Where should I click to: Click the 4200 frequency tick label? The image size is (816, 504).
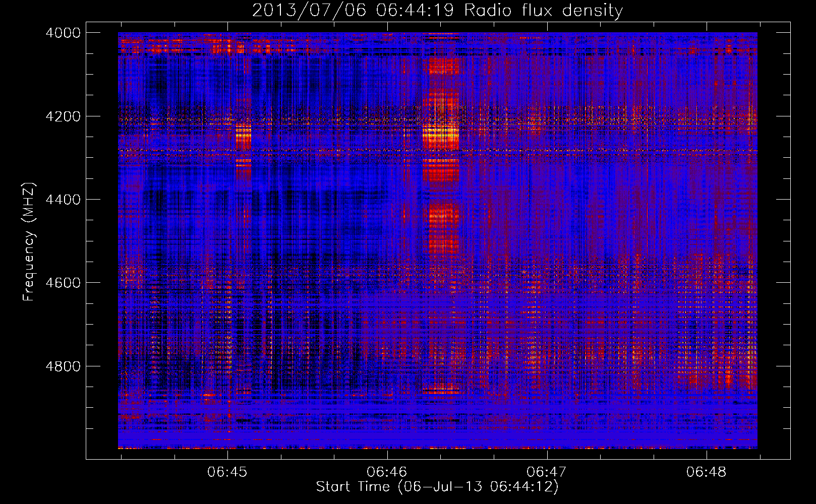coord(63,116)
